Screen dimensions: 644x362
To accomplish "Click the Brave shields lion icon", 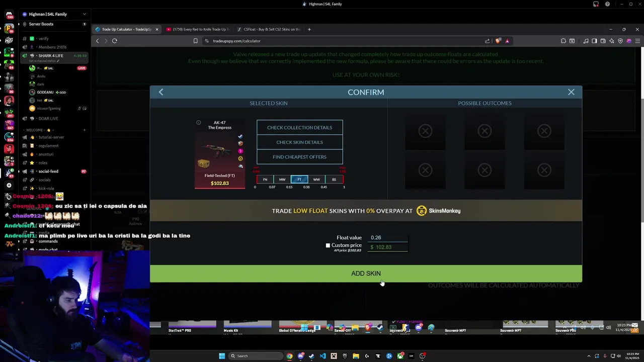I will point(498,41).
